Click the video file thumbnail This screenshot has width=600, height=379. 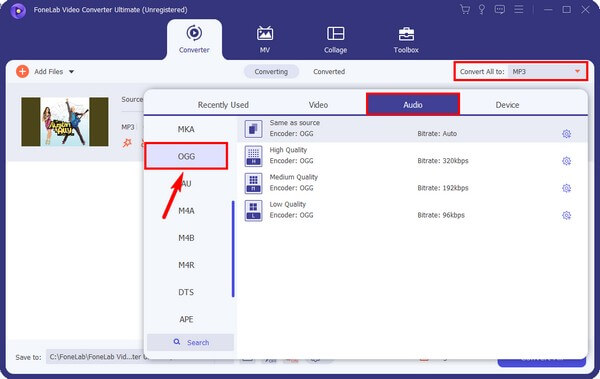tap(65, 122)
